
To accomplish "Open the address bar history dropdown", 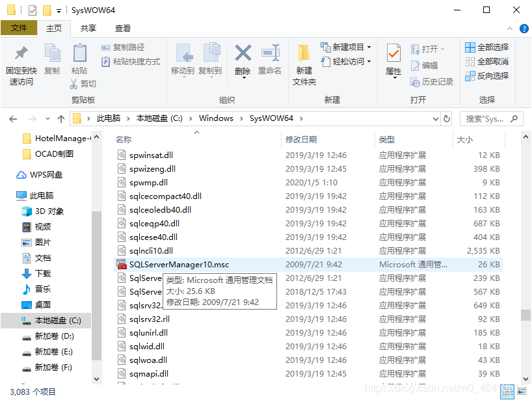I will click(436, 118).
